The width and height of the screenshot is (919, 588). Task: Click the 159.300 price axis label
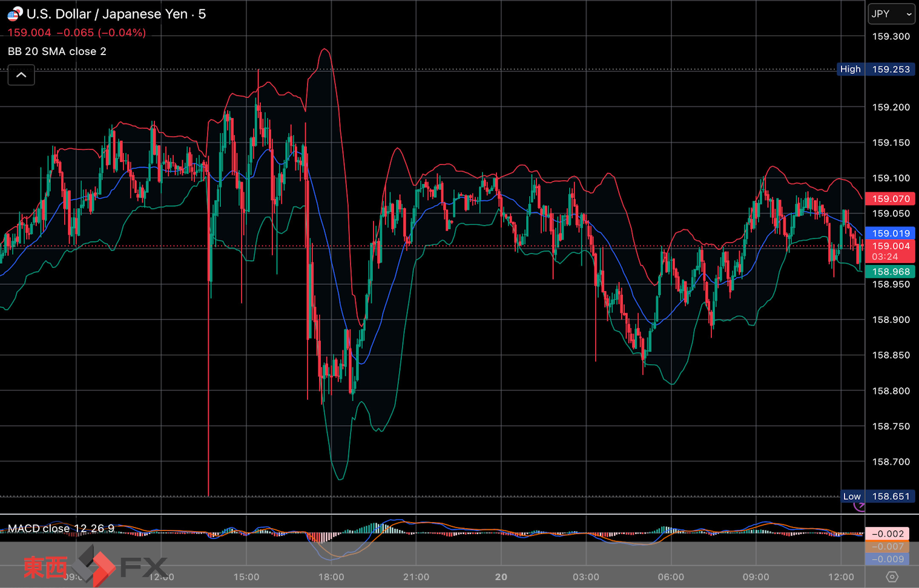(891, 37)
